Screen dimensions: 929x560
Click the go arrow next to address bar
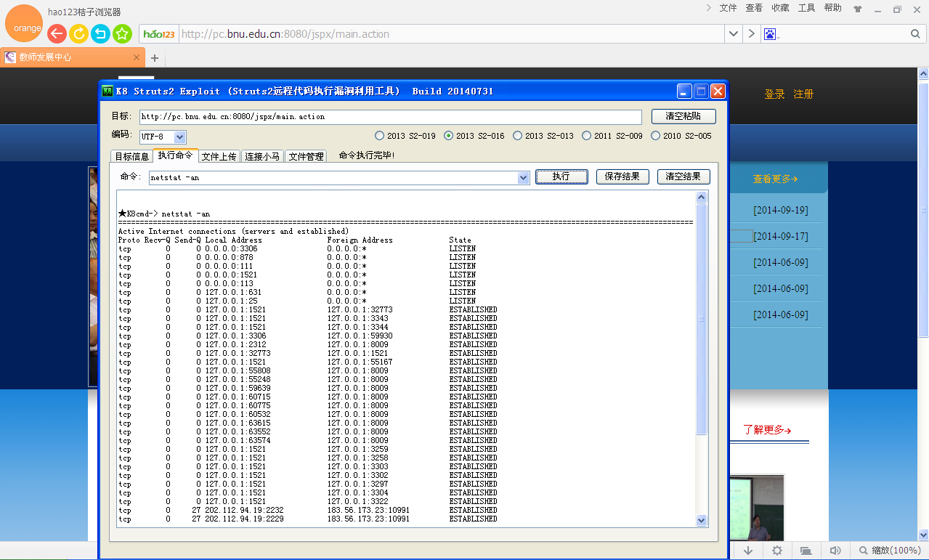(x=751, y=34)
